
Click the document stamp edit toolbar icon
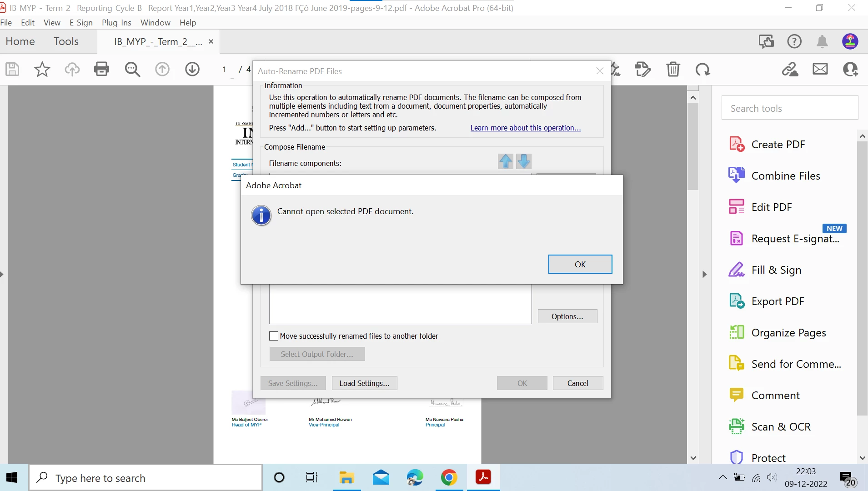coord(643,70)
